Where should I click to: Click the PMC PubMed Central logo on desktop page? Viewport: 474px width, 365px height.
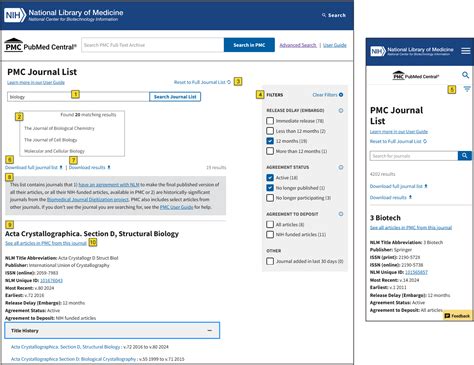[x=40, y=46]
